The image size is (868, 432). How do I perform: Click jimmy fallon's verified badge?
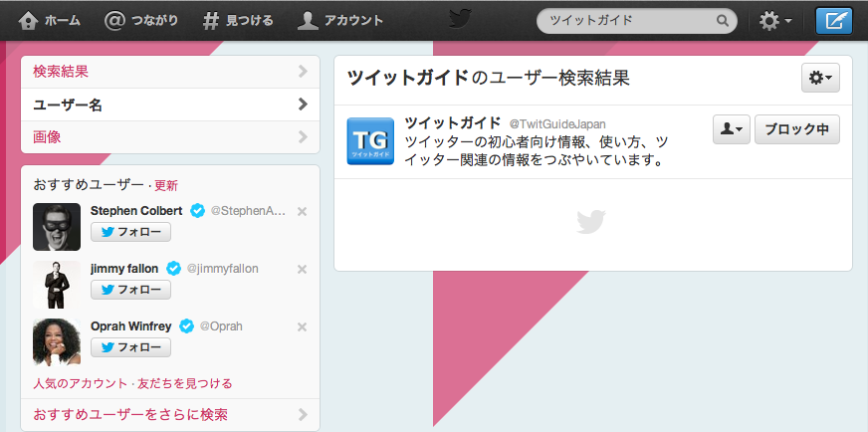tap(174, 269)
